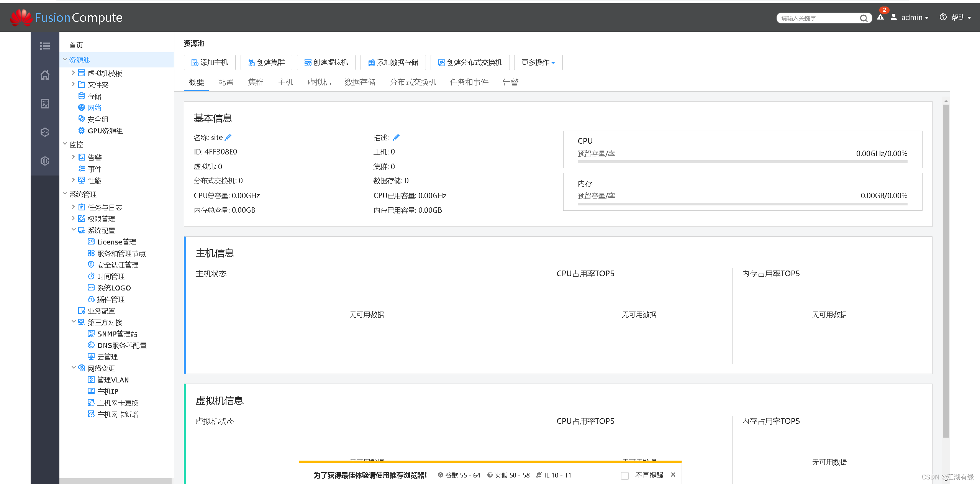Switch to the 虚拟机 tab
980x484 pixels.
coord(319,82)
